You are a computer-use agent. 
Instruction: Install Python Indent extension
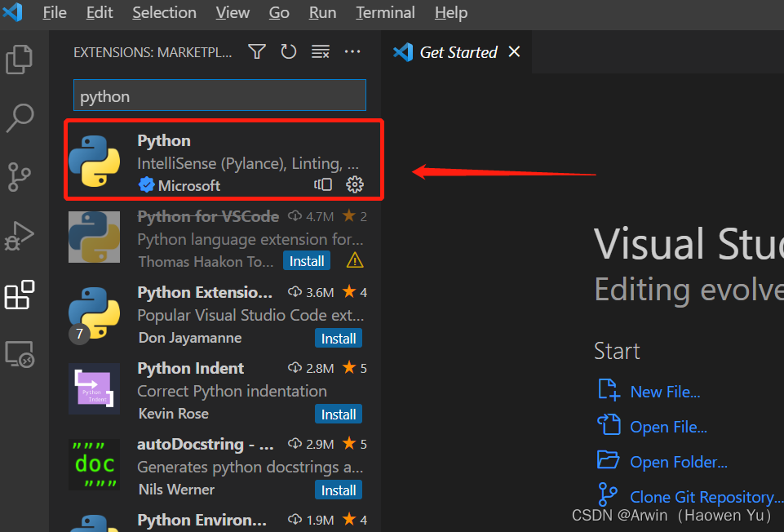(339, 414)
